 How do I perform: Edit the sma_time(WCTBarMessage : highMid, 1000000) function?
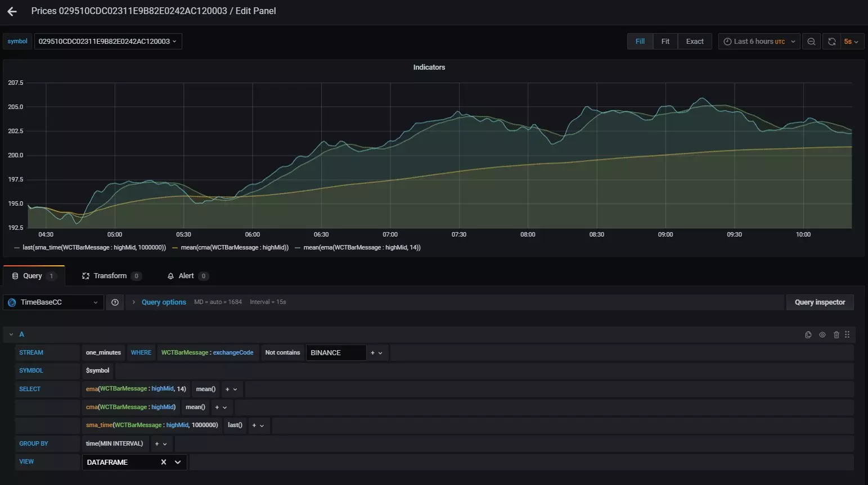pos(152,425)
